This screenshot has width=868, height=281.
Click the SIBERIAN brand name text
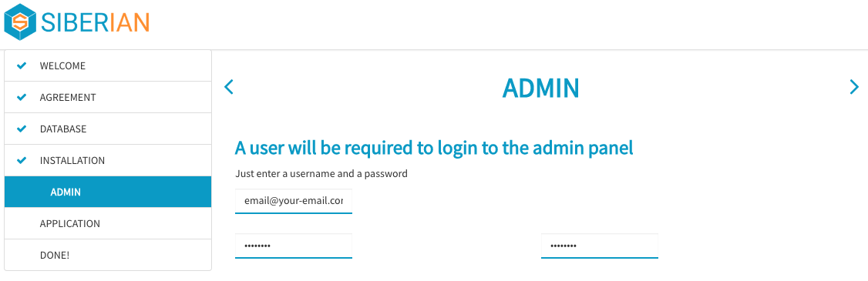point(96,22)
